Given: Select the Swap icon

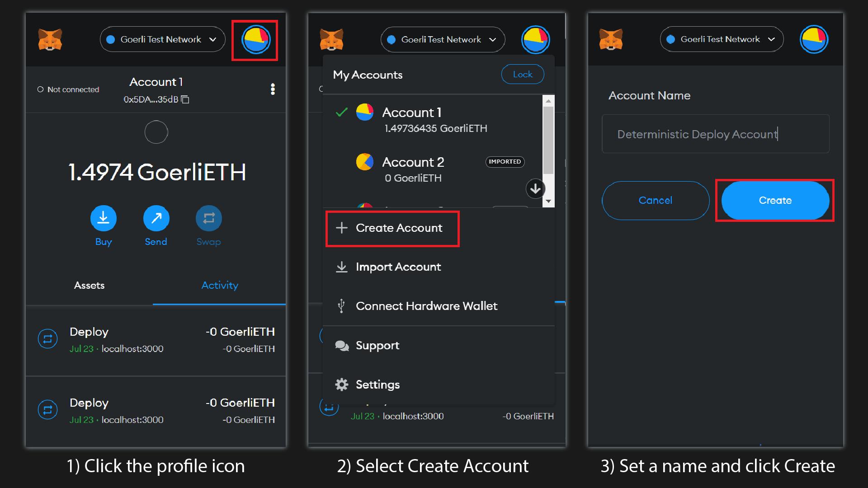Looking at the screenshot, I should (x=208, y=218).
